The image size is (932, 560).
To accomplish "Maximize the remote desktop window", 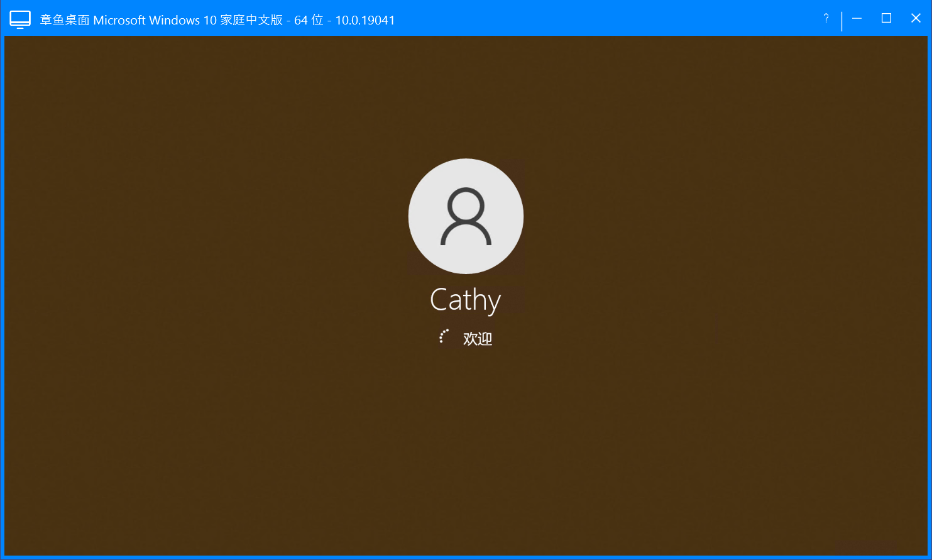I will 886,19.
